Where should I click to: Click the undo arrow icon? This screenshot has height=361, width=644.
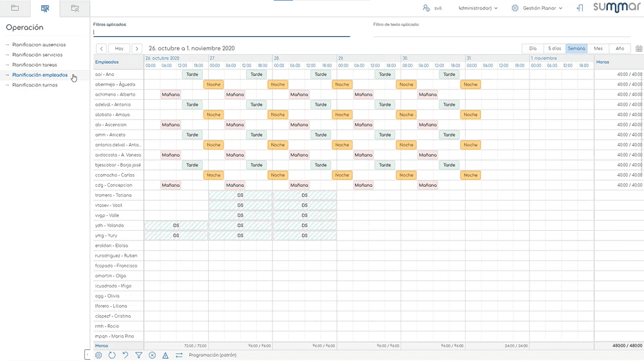[x=126, y=355]
